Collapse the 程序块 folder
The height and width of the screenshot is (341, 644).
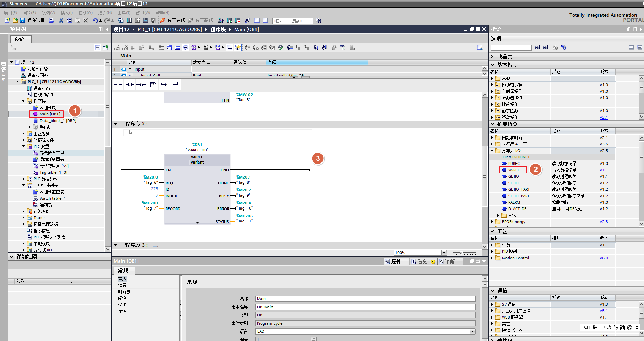tap(23, 101)
